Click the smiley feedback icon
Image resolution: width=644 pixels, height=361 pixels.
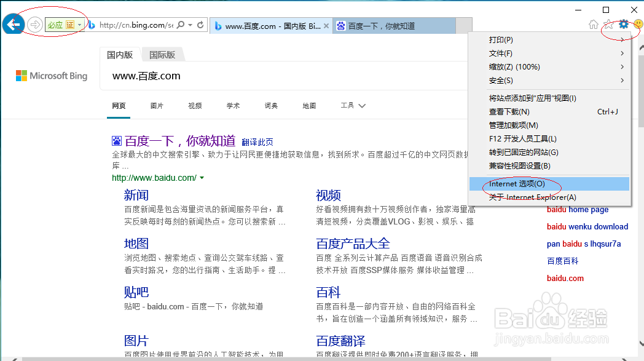click(x=638, y=24)
